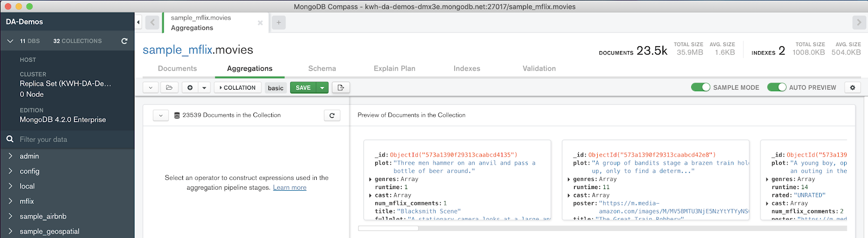
Task: Click MongoDB 4.2.0 Enterprise edition text
Action: click(x=63, y=120)
